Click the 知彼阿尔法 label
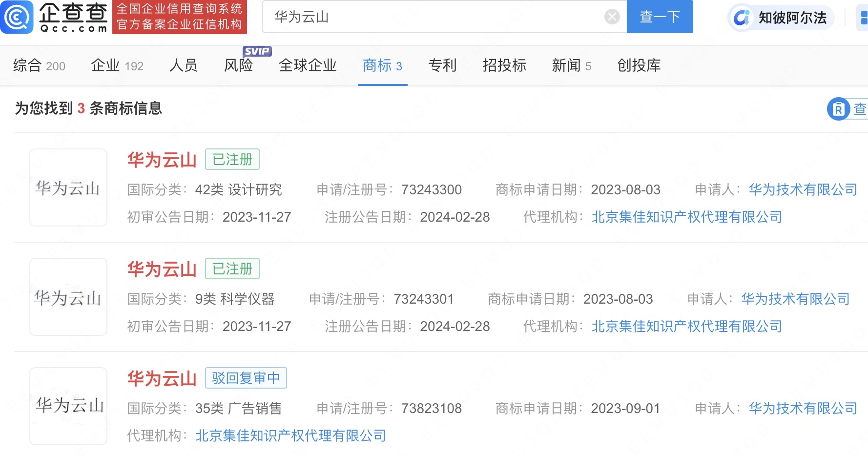The image size is (868, 456). [x=793, y=18]
